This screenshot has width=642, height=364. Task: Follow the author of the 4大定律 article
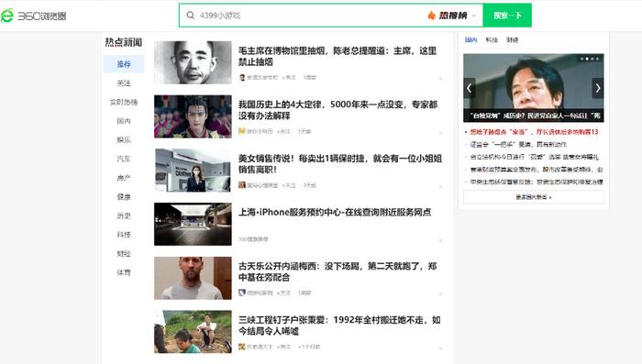pos(283,131)
